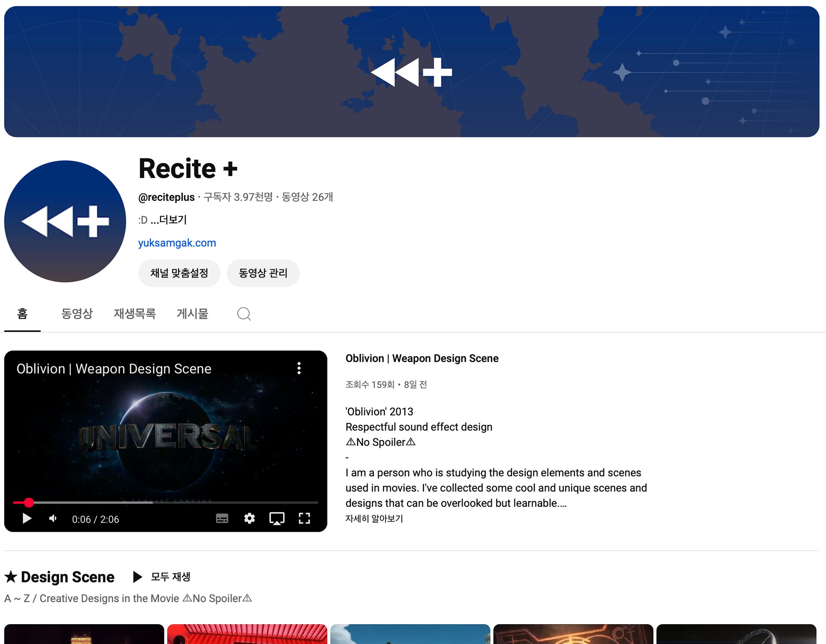Open the three-dot menu on video
This screenshot has width=826, height=644.
pos(299,368)
